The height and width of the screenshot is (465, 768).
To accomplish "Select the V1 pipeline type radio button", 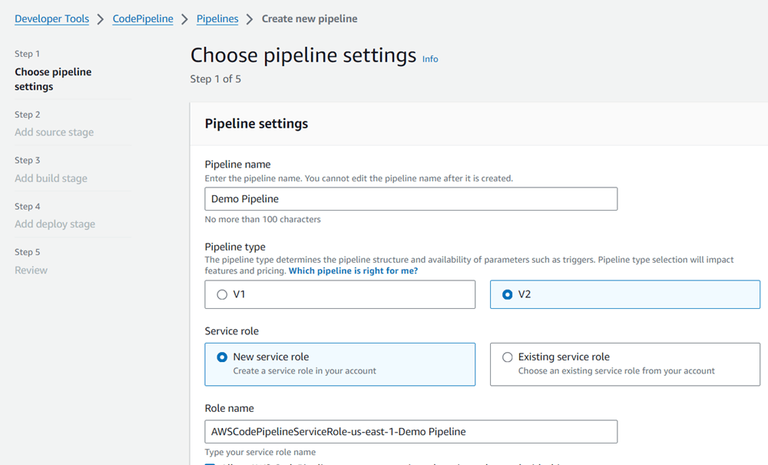I will click(x=222, y=295).
